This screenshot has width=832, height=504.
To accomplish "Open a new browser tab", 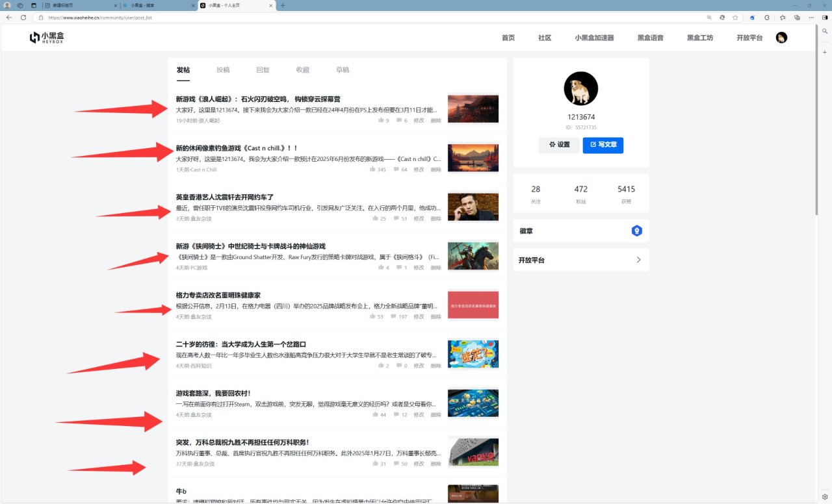I will (282, 5).
